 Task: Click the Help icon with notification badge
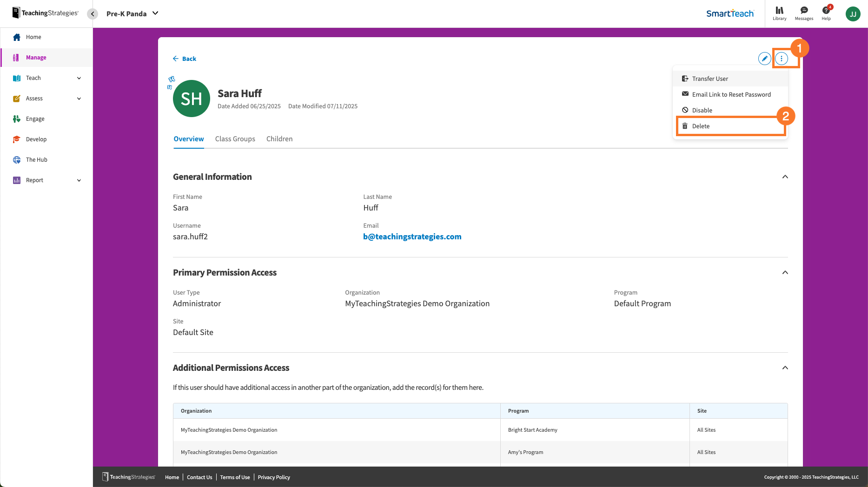[x=826, y=13]
